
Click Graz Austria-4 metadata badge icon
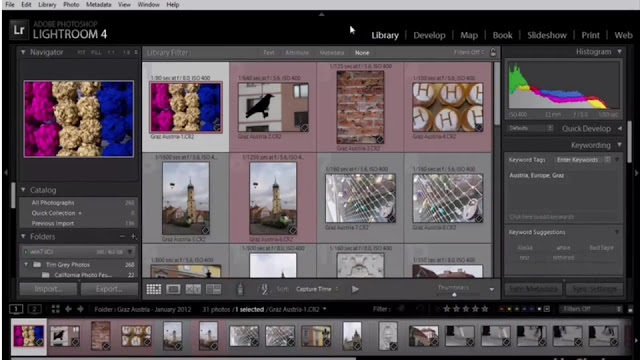pos(479,128)
